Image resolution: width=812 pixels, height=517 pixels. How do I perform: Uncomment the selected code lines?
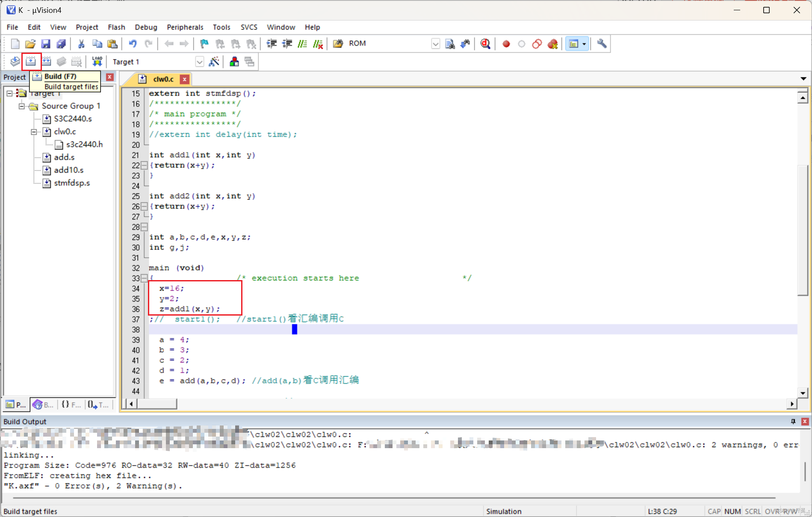pyautogui.click(x=318, y=44)
